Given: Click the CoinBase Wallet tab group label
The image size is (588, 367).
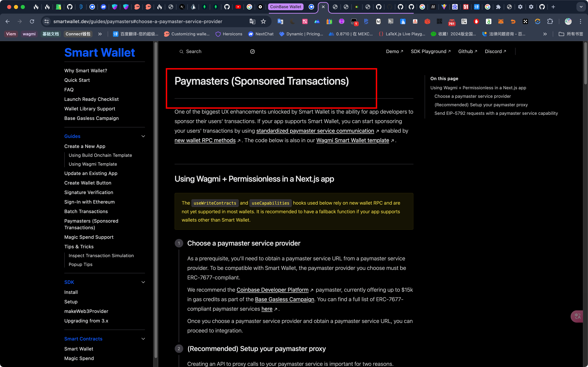Looking at the screenshot, I should pos(285,7).
